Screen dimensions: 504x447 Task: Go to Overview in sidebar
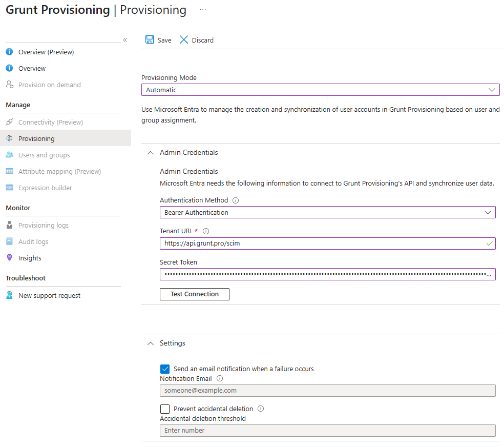tap(32, 68)
